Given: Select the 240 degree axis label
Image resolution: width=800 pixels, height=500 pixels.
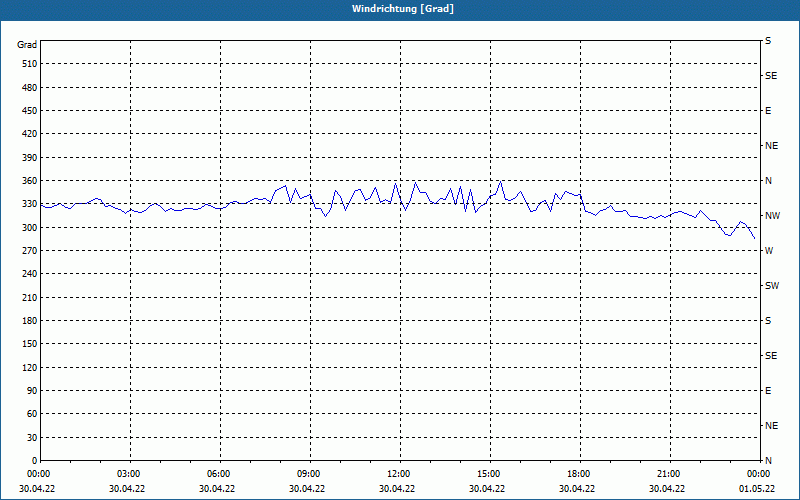Looking at the screenshot, I should (x=30, y=274).
